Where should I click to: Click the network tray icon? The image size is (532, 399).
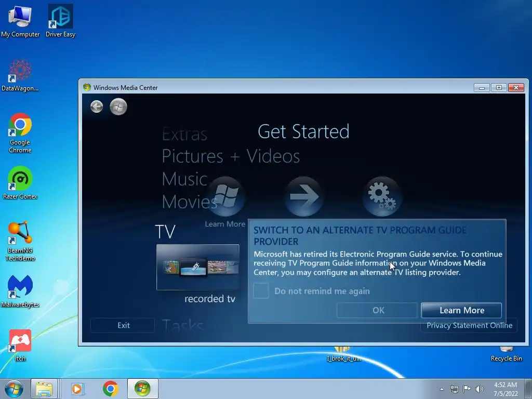pyautogui.click(x=454, y=389)
